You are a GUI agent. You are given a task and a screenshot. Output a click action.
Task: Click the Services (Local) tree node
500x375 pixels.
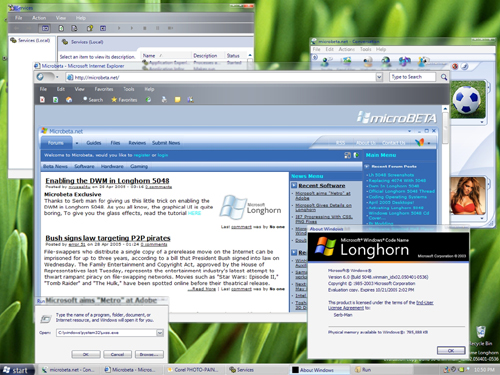[x=30, y=40]
